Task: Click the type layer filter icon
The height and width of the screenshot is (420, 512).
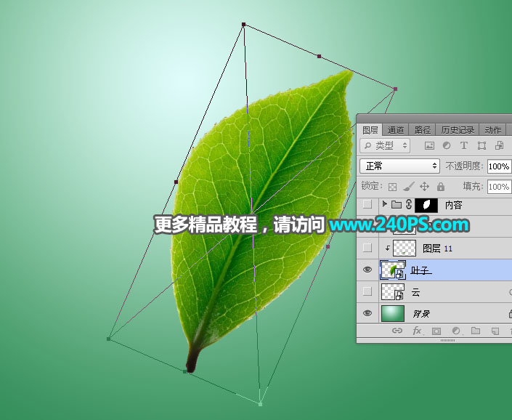Action: (464, 146)
